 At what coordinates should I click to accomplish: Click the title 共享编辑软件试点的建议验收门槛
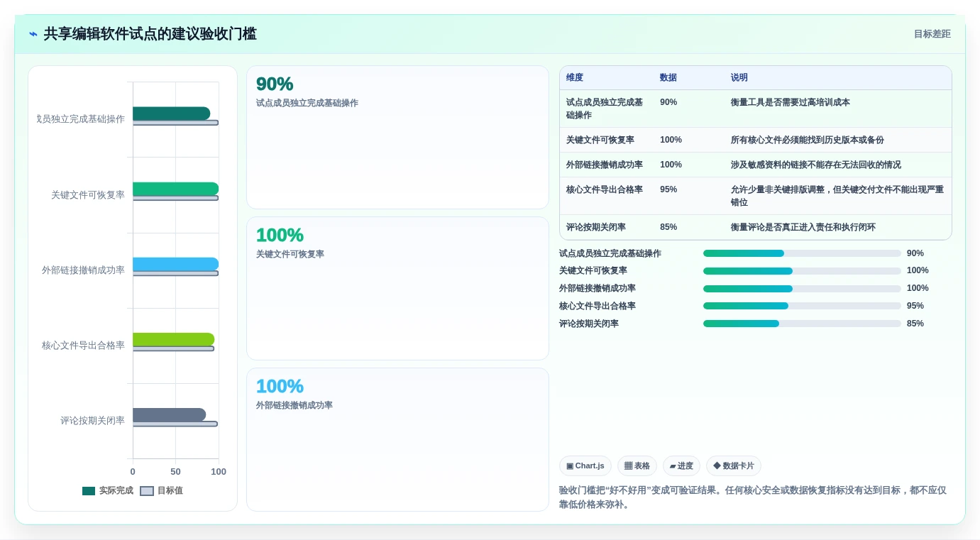(x=150, y=34)
